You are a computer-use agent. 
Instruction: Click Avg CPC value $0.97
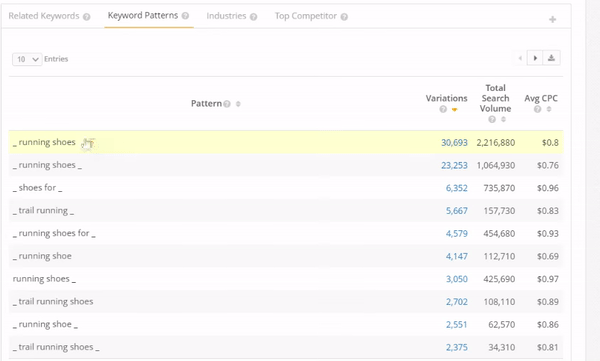point(548,279)
